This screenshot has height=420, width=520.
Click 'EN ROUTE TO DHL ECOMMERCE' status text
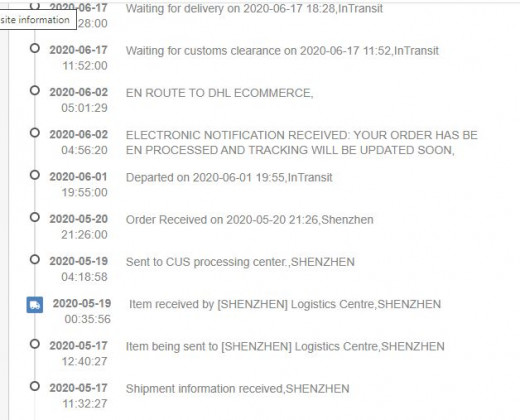(x=219, y=93)
